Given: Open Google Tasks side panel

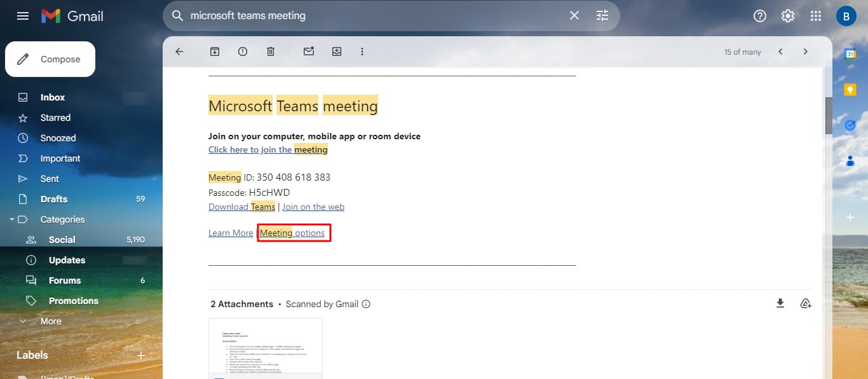Looking at the screenshot, I should click(850, 125).
